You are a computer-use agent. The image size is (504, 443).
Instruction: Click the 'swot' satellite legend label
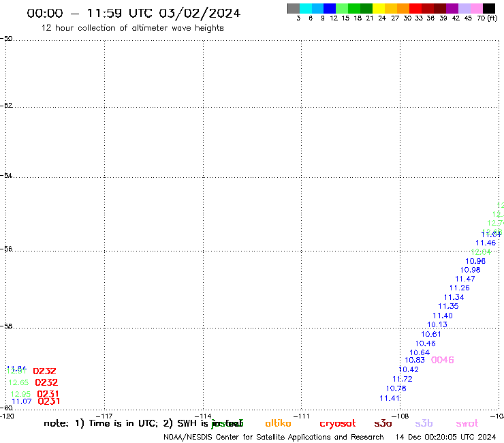pos(467,423)
